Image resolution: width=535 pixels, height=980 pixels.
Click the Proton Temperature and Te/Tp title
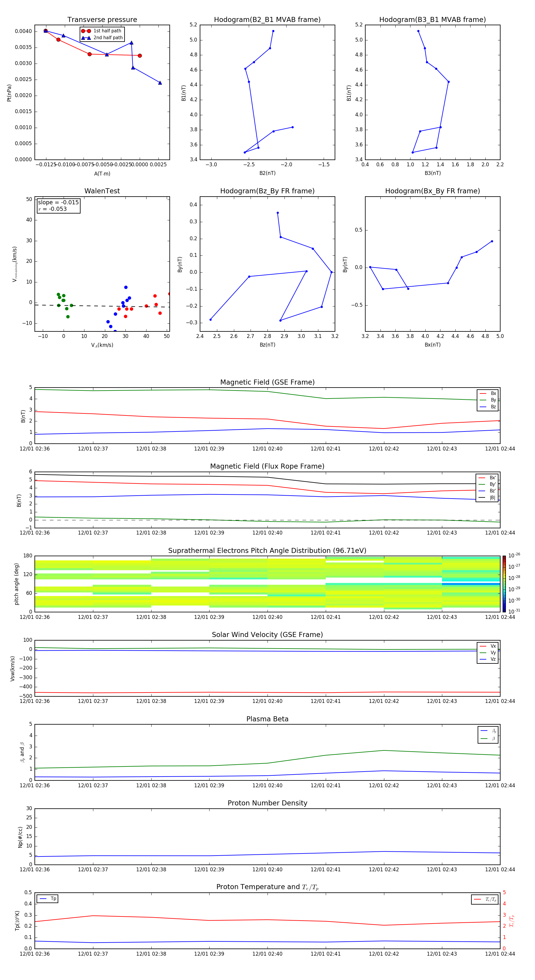267,887
